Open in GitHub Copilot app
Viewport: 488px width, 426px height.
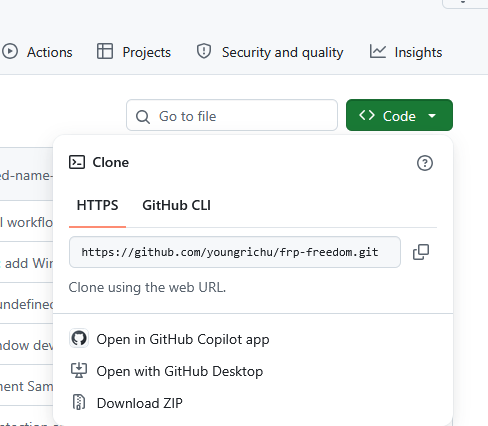click(x=169, y=339)
